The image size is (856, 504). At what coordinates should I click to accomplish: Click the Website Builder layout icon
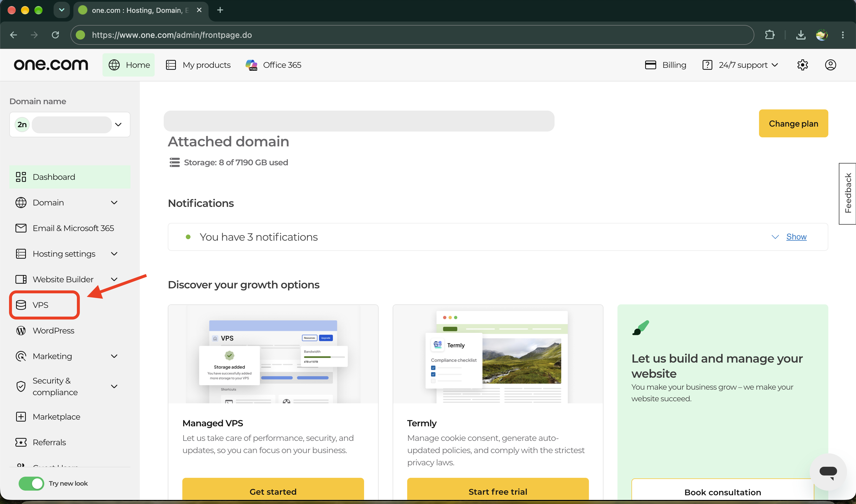pyautogui.click(x=21, y=280)
